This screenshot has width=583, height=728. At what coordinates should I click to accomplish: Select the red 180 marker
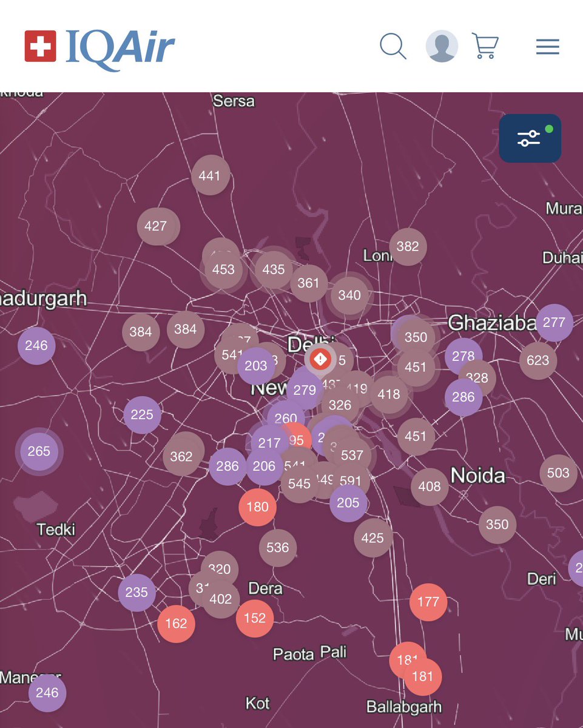pyautogui.click(x=258, y=507)
